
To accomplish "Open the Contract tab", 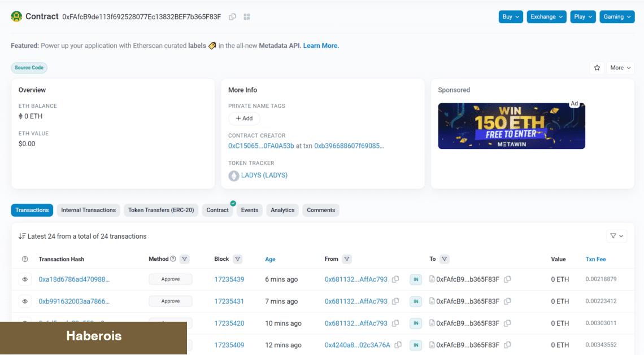I will point(217,210).
